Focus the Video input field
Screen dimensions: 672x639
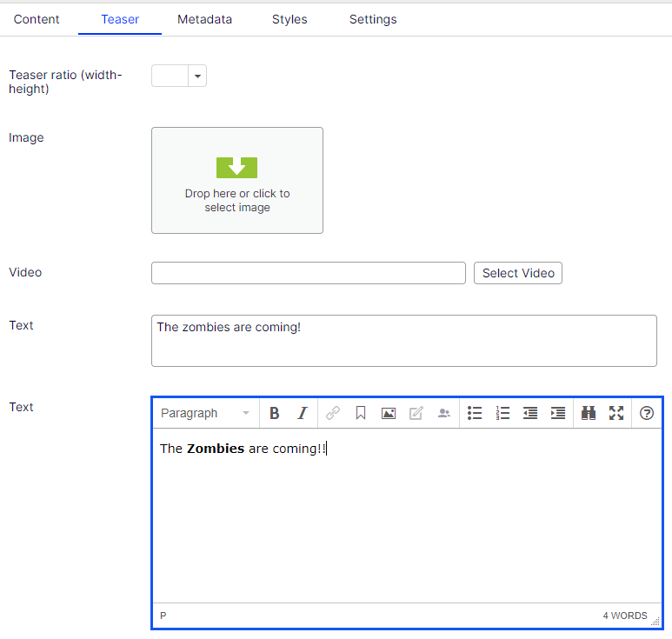click(308, 273)
